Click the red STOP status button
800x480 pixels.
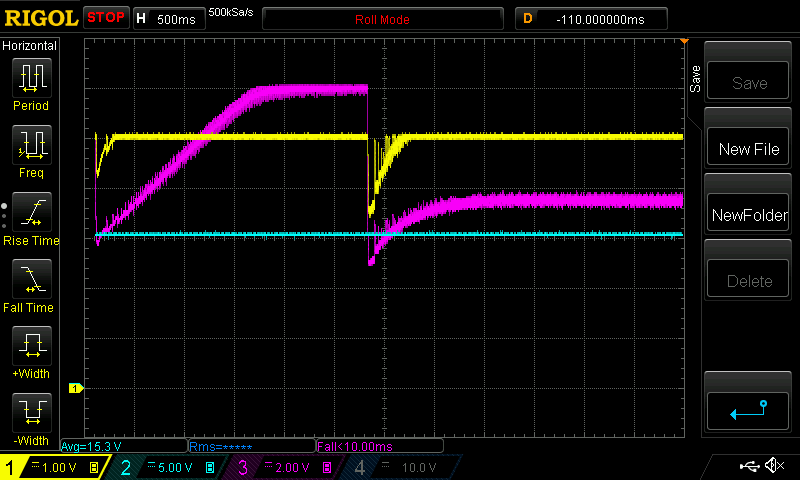[105, 18]
